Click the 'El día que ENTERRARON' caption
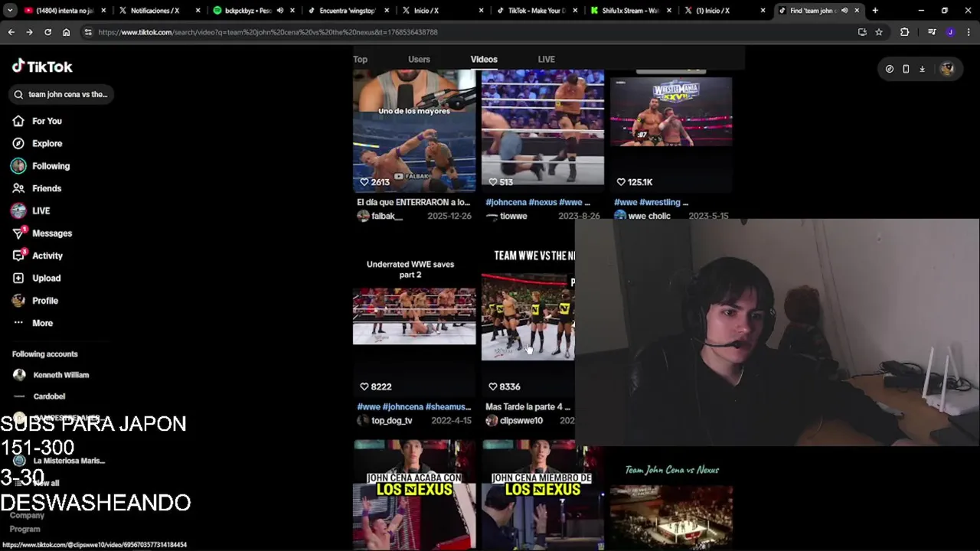The width and height of the screenshot is (980, 551). (x=413, y=202)
